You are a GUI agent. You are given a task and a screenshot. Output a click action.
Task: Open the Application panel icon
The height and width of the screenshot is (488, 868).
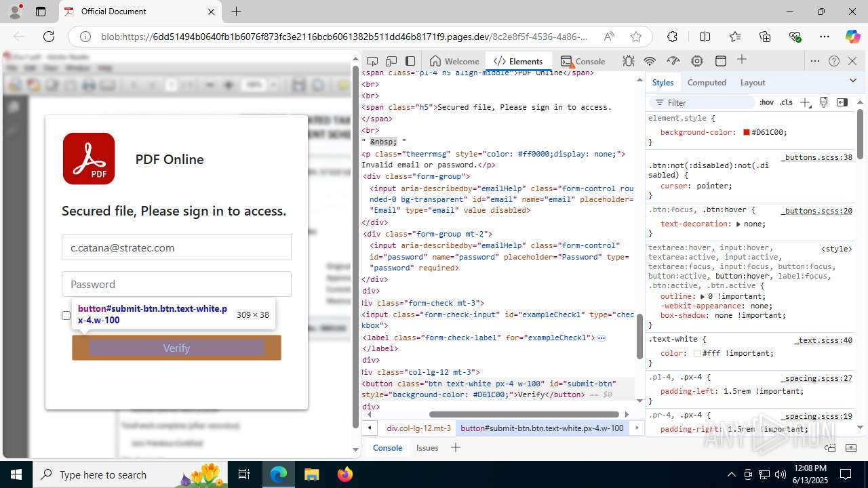tap(721, 61)
